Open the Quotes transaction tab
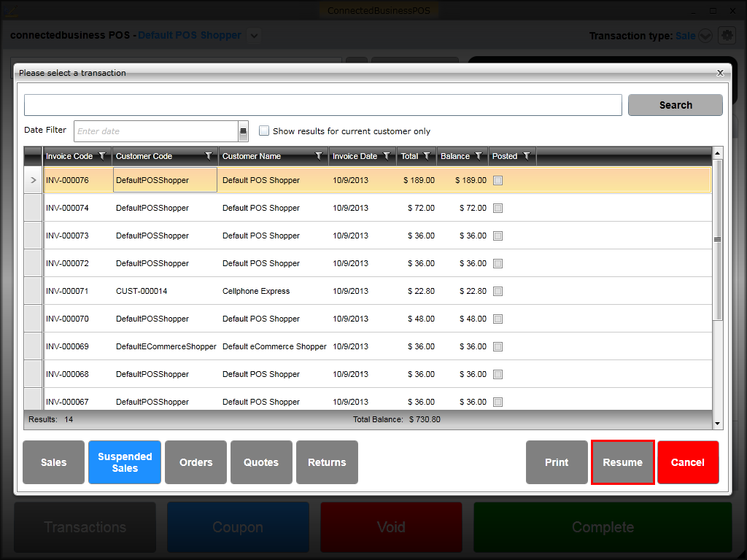The image size is (747, 560). coord(261,462)
